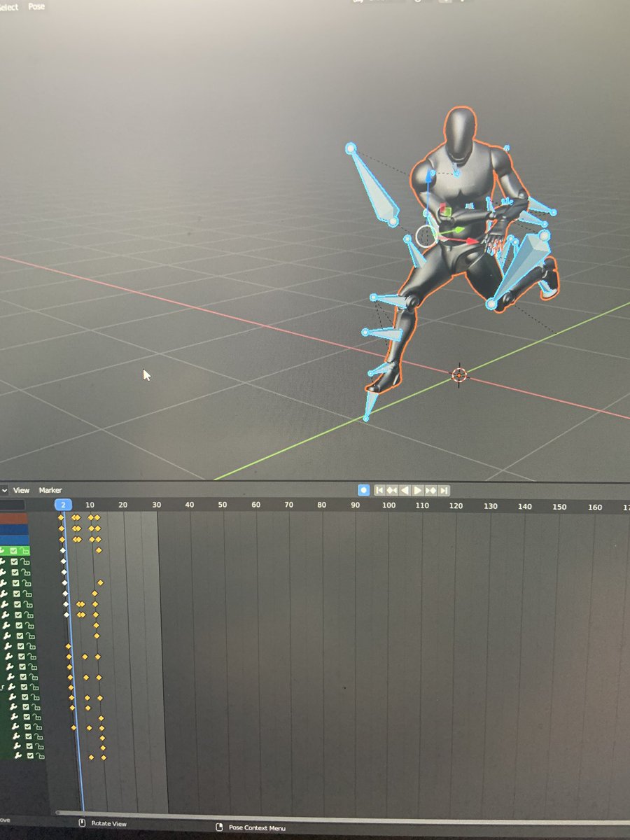The width and height of the screenshot is (630, 840).
Task: Click the Rotate View mouse icon in status bar
Action: (82, 823)
